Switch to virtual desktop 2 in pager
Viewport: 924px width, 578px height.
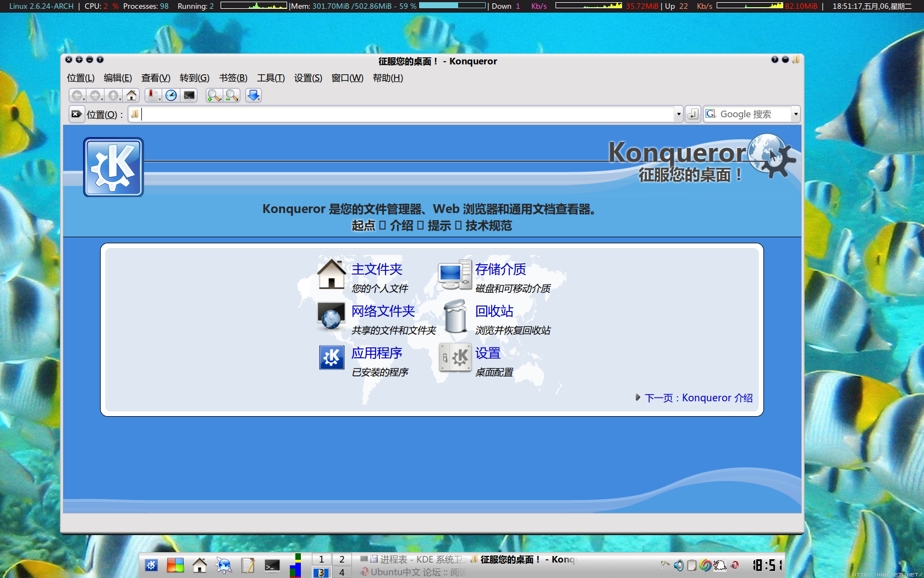click(x=342, y=559)
